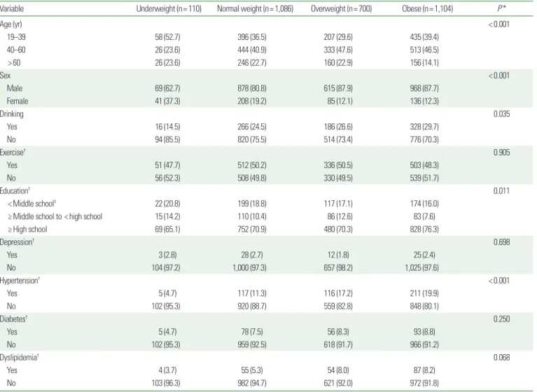Select the 'Overweight (n=700)' column header
This screenshot has width=537, height=392.
[341, 9]
